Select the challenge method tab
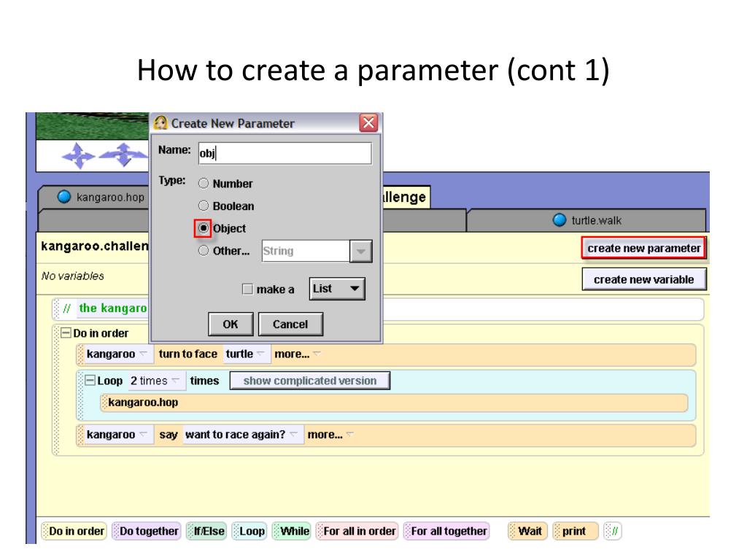The height and width of the screenshot is (560, 747). [x=406, y=197]
